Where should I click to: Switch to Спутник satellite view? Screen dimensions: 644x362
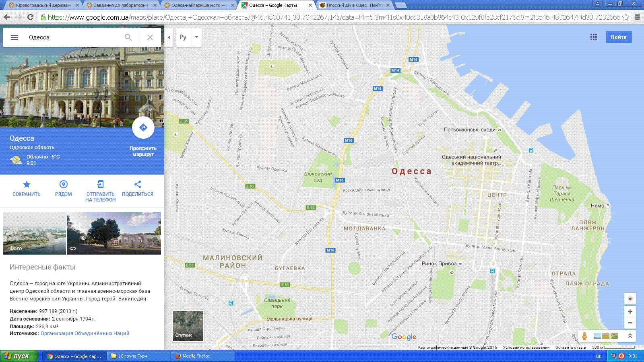point(188,326)
